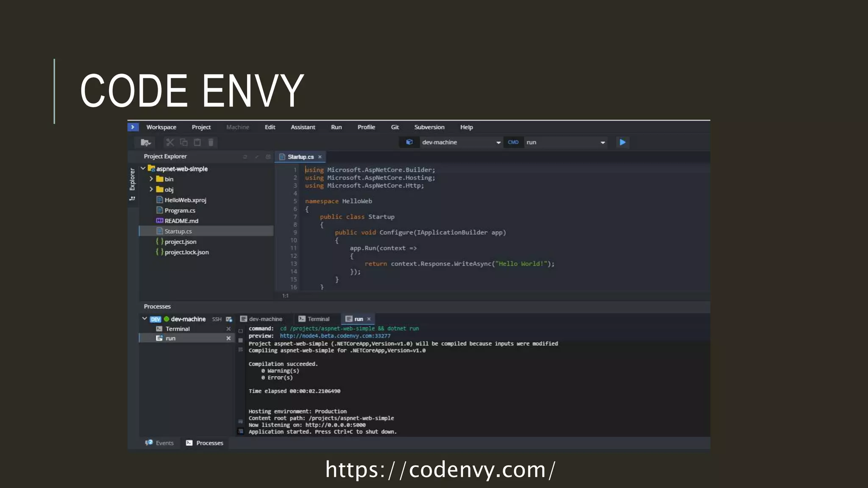
Task: Click the stop square icon in console
Action: pos(241,340)
